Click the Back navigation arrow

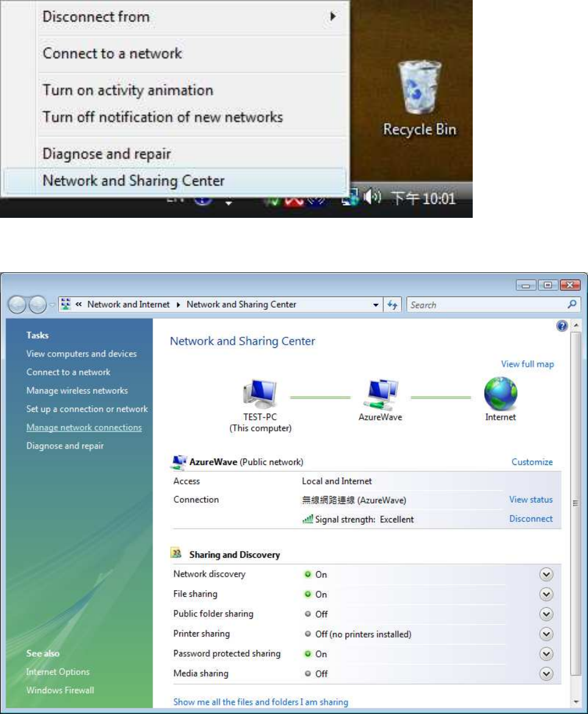click(x=17, y=304)
